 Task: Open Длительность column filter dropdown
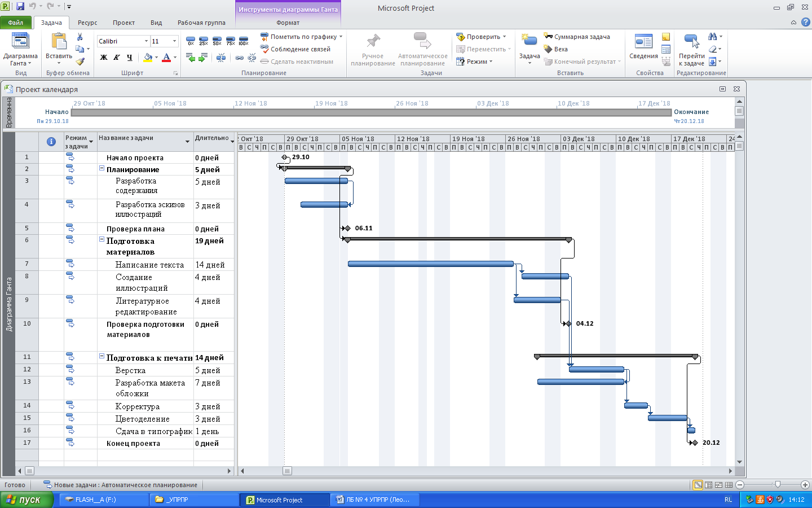[232, 142]
